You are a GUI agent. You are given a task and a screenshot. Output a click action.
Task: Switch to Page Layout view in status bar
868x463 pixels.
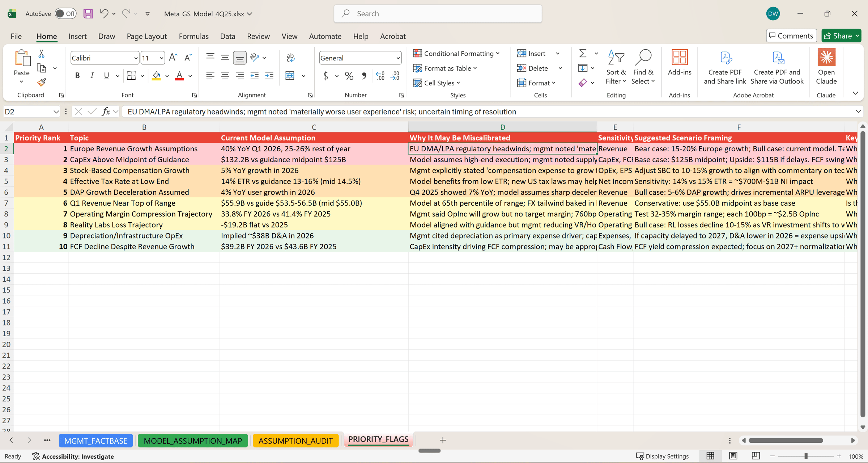(733, 456)
